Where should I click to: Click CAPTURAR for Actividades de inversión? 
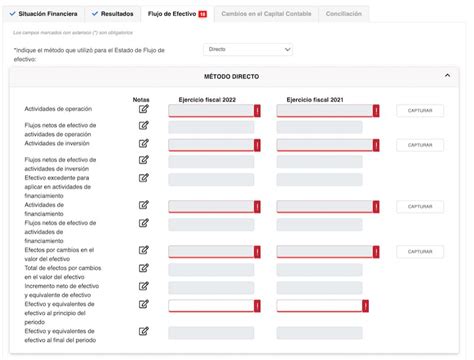(420, 145)
